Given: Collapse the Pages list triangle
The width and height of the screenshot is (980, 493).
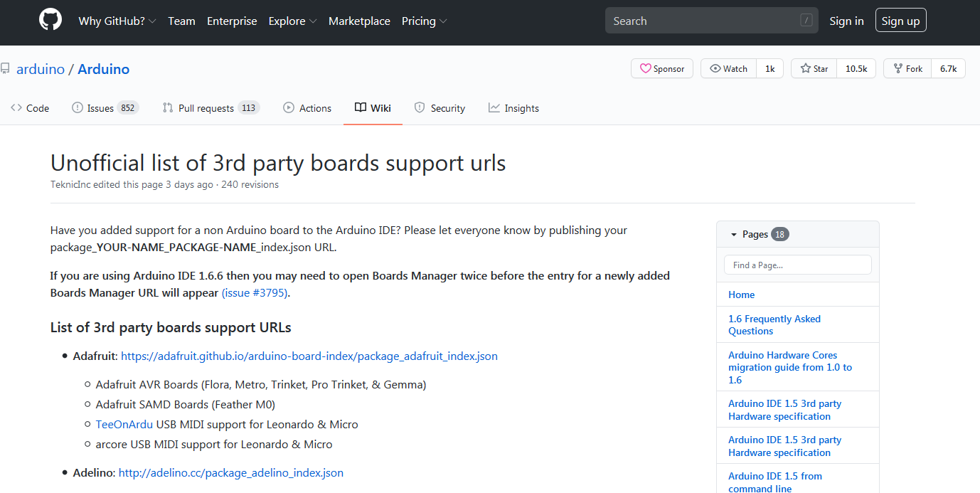Looking at the screenshot, I should (733, 235).
